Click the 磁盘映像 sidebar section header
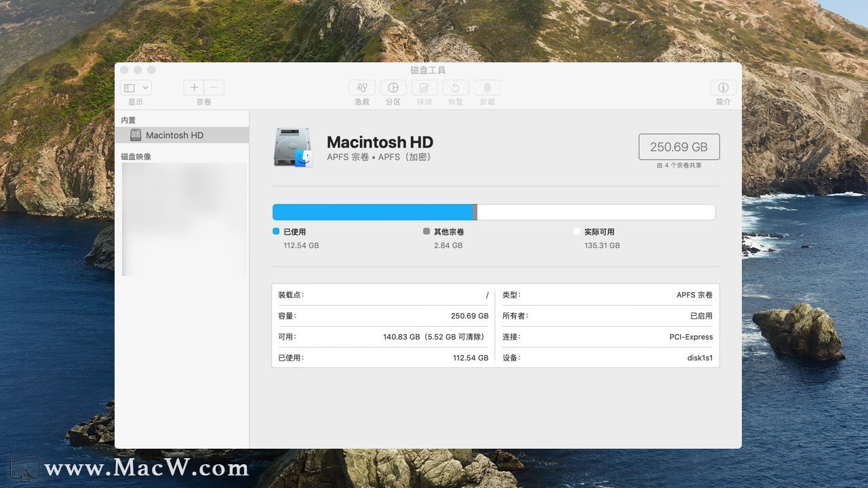Image resolution: width=868 pixels, height=488 pixels. [136, 157]
